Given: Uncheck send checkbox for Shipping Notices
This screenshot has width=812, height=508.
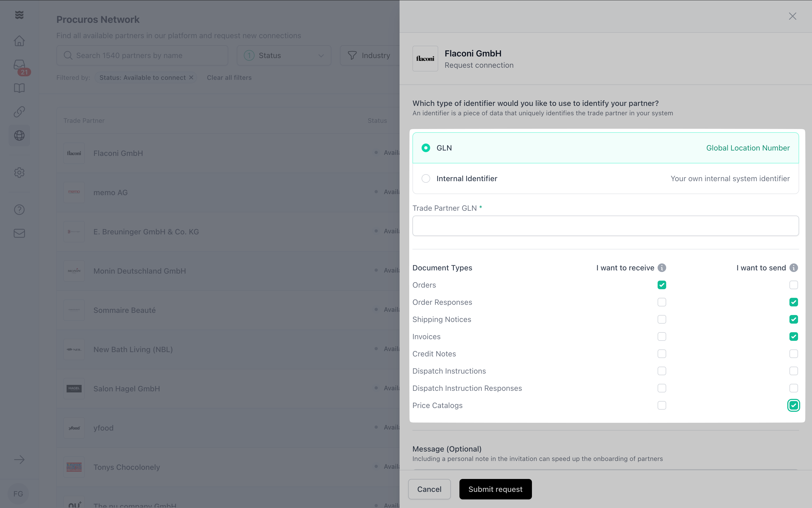Looking at the screenshot, I should coord(793,319).
